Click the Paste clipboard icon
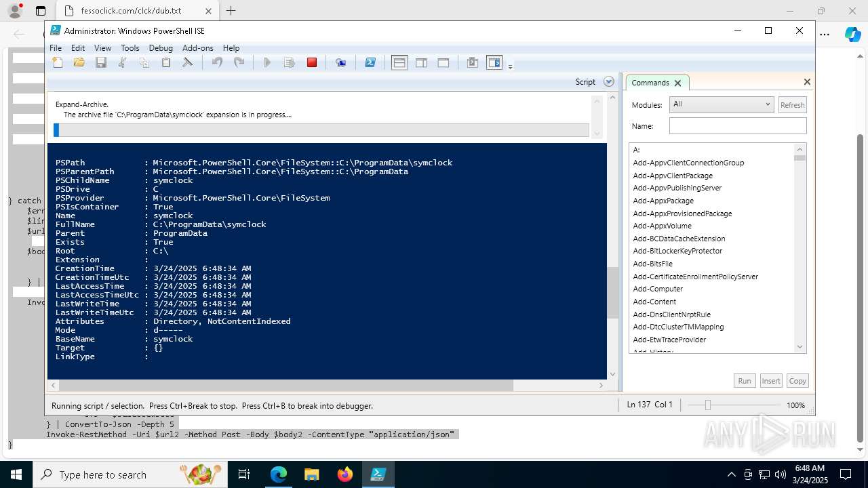The width and height of the screenshot is (868, 488). point(166,62)
